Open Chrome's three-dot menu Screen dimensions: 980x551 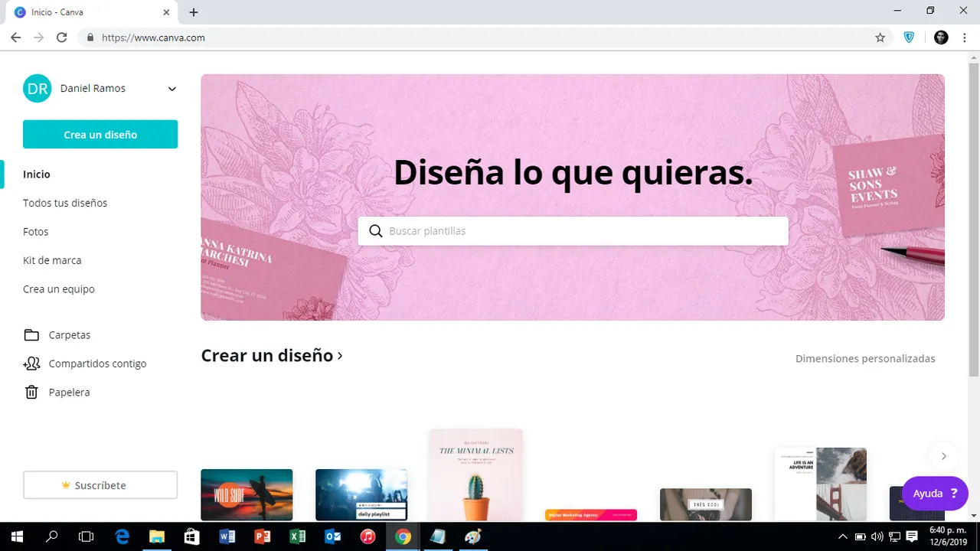965,37
